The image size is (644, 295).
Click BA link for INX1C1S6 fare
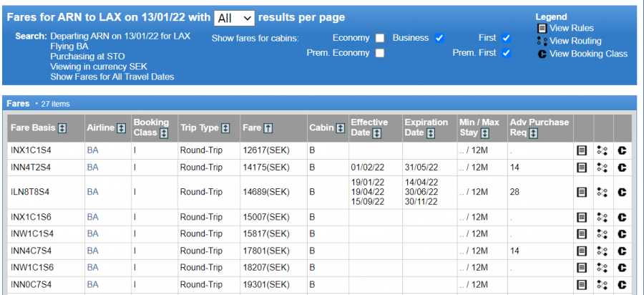(x=92, y=218)
